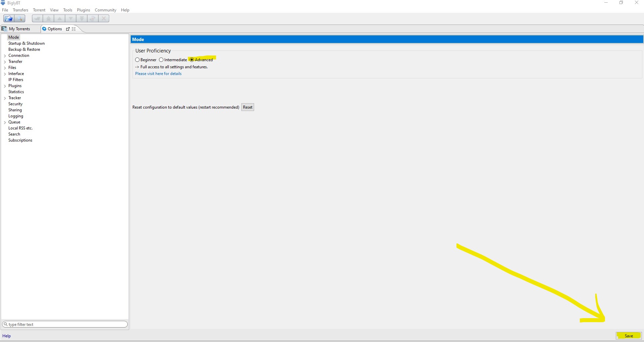Open the Torrent menu
This screenshot has width=644, height=342.
[39, 10]
